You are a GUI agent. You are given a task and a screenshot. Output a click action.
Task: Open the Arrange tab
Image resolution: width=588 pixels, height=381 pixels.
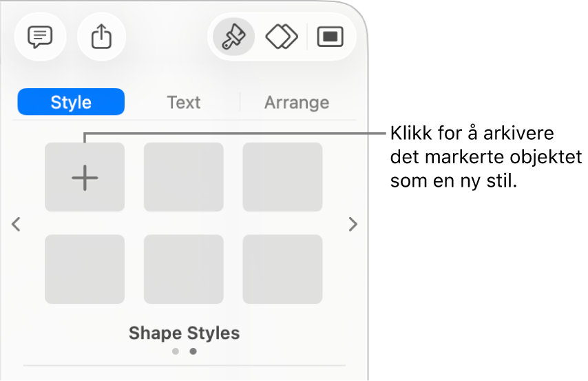pos(297,102)
